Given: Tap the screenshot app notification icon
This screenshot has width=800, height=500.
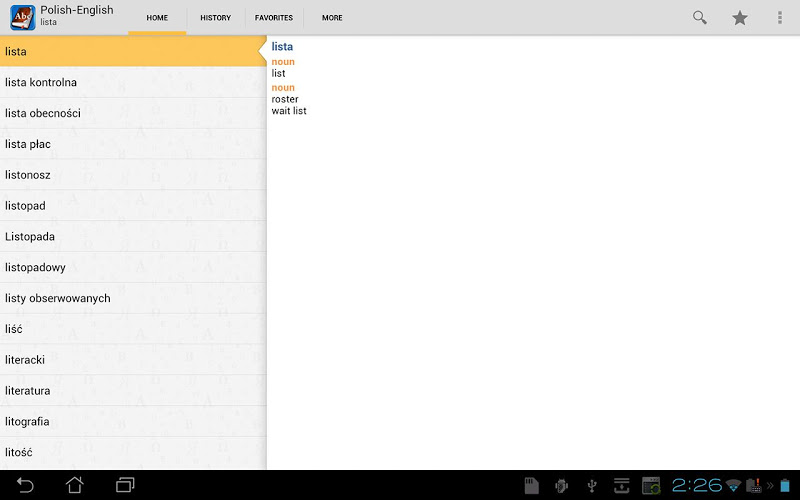Looking at the screenshot, I should coord(651,486).
